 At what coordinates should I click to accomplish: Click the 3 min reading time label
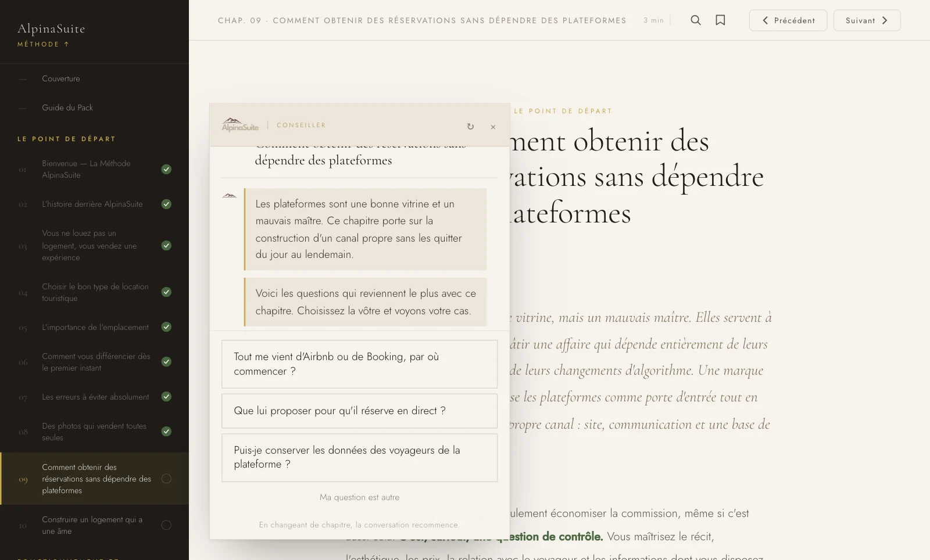point(653,20)
